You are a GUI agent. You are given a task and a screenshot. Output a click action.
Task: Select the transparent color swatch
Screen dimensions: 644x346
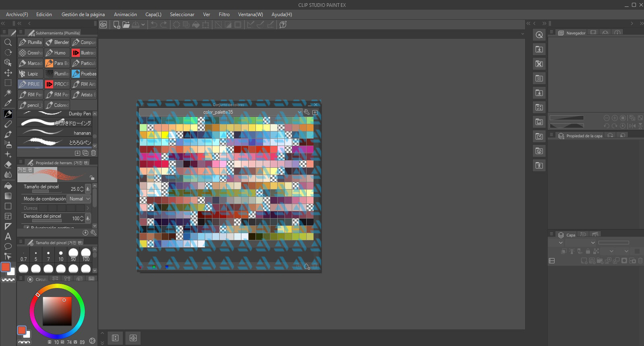(8, 279)
